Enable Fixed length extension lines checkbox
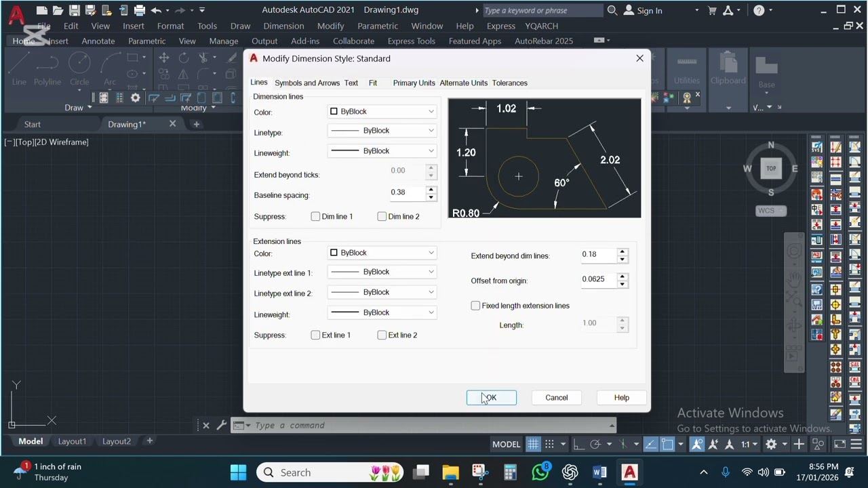868x488 pixels. point(475,306)
